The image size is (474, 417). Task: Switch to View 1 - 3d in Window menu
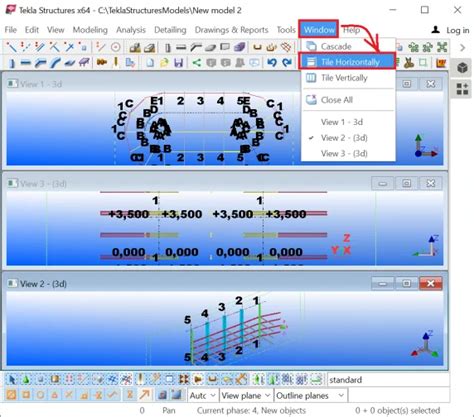click(x=348, y=122)
